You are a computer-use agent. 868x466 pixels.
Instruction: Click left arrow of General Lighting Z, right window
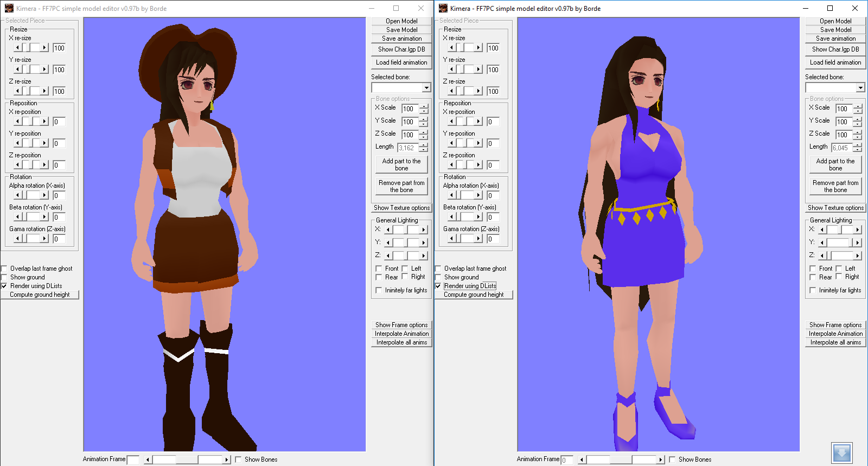[x=822, y=256]
